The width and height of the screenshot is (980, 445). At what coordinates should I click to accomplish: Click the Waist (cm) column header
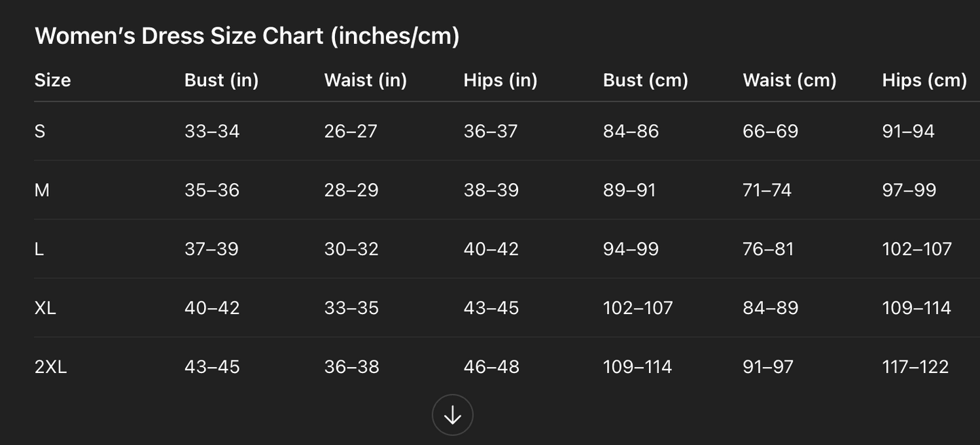pos(789,80)
